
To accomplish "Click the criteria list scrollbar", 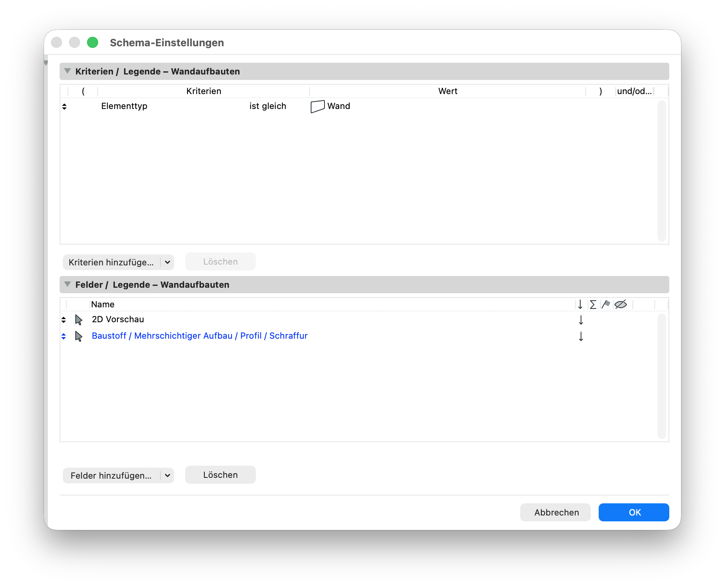I will [x=662, y=171].
